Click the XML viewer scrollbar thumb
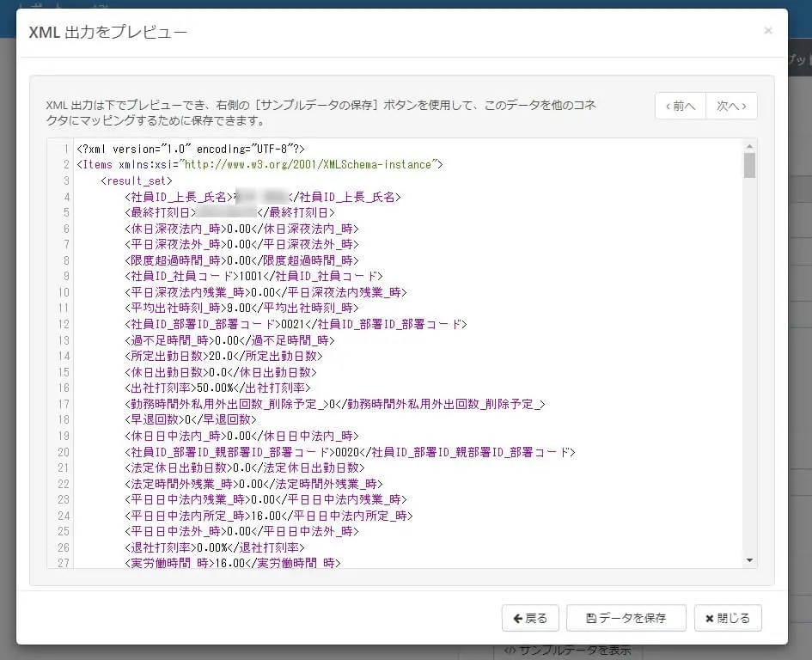The image size is (812, 660). click(749, 165)
